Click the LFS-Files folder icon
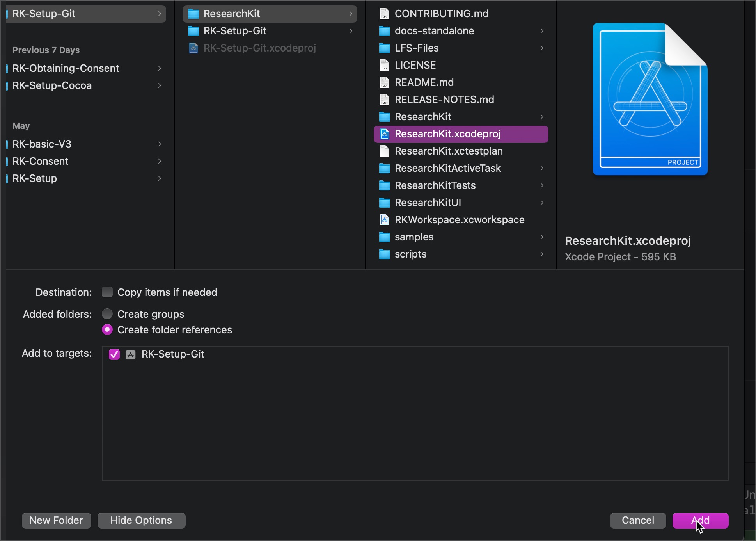756x541 pixels. [385, 48]
